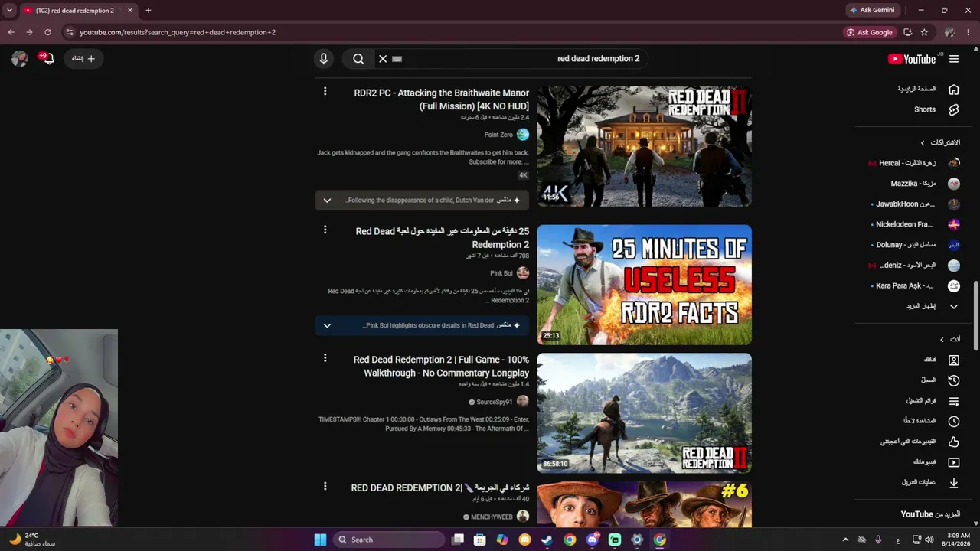
Task: Clear the search query text
Action: (383, 59)
